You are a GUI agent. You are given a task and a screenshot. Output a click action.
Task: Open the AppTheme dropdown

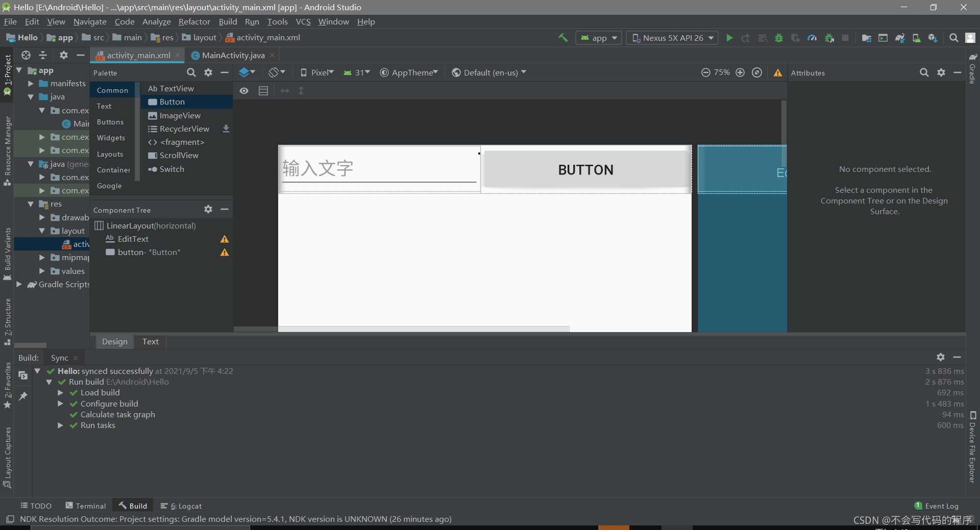[x=409, y=72]
